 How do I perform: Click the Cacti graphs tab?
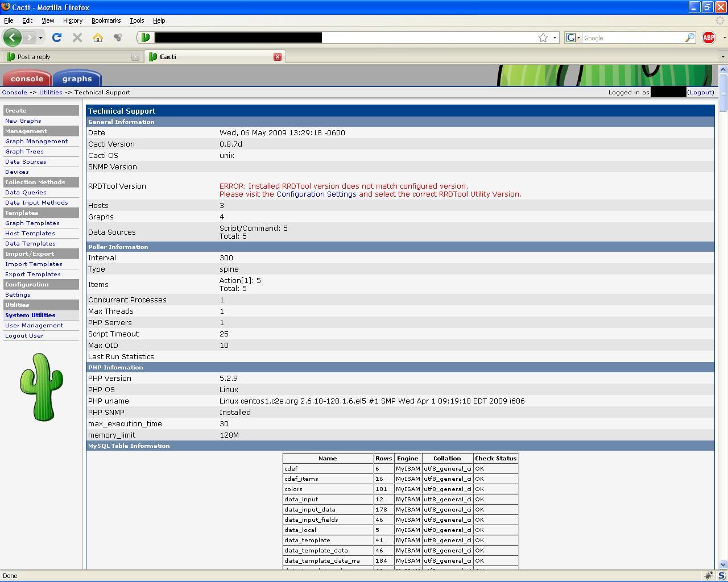click(x=77, y=78)
